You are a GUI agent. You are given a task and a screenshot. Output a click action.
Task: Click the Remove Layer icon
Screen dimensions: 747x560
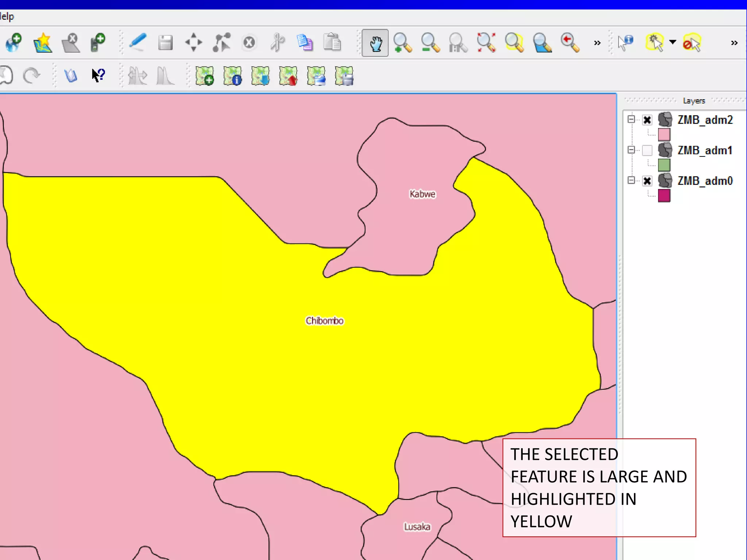(x=71, y=43)
